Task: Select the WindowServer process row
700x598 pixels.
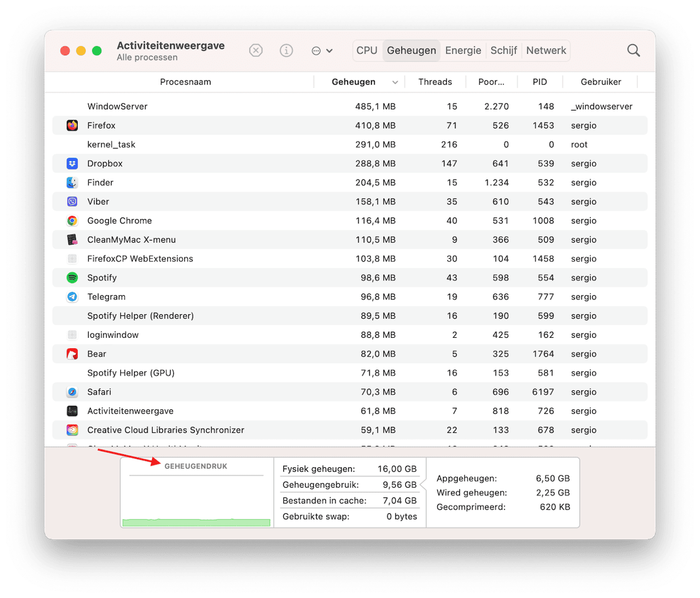Action: [350, 106]
